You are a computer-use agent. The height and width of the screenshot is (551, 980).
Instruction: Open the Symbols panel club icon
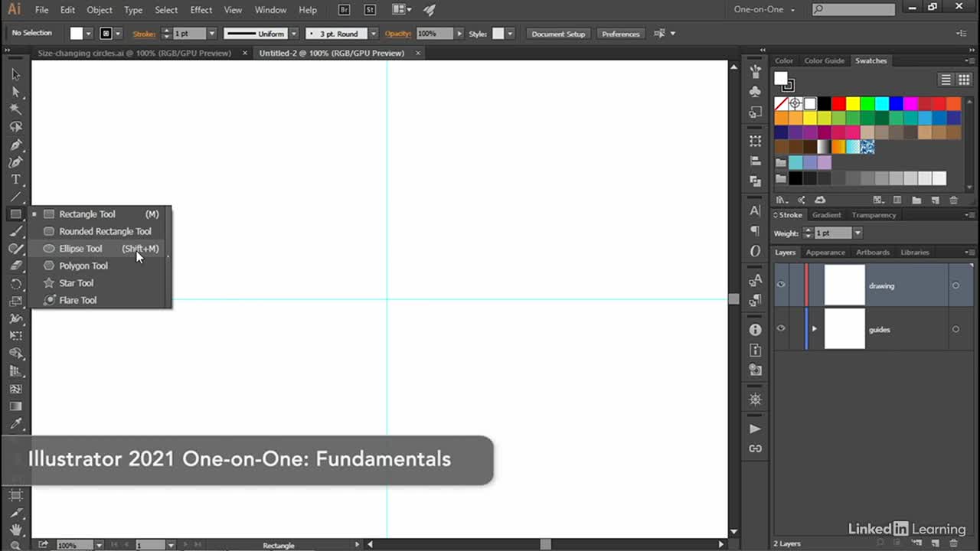pyautogui.click(x=756, y=92)
